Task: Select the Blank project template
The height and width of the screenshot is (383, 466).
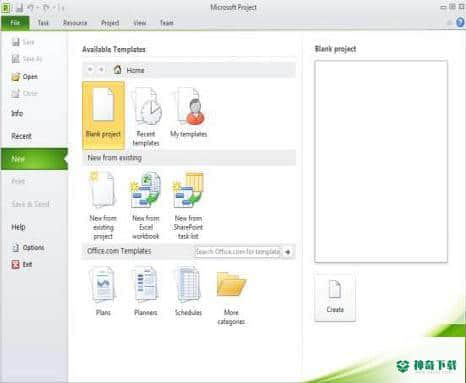Action: [103, 114]
